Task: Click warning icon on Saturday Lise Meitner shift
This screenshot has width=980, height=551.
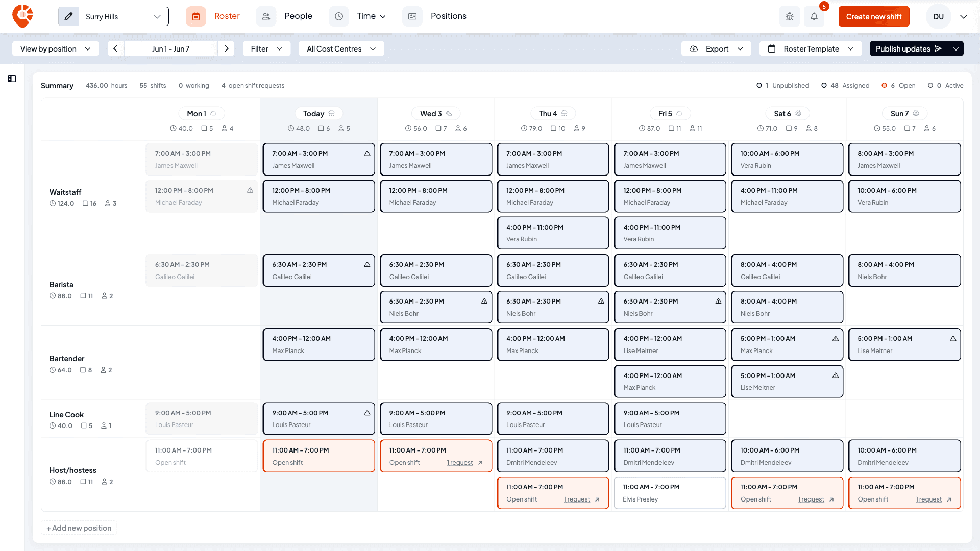Action: (836, 376)
